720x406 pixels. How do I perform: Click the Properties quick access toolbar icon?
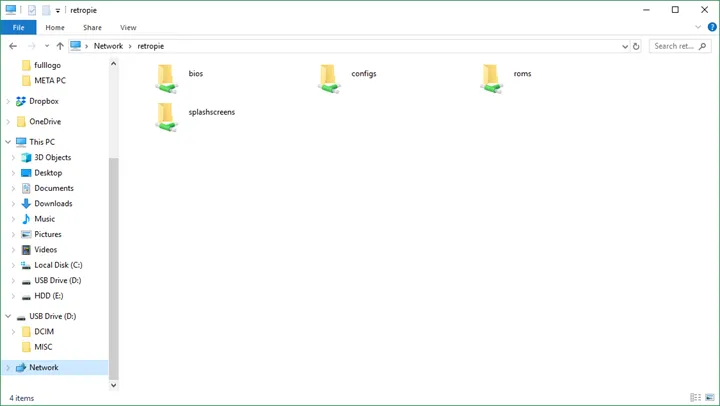pos(32,10)
